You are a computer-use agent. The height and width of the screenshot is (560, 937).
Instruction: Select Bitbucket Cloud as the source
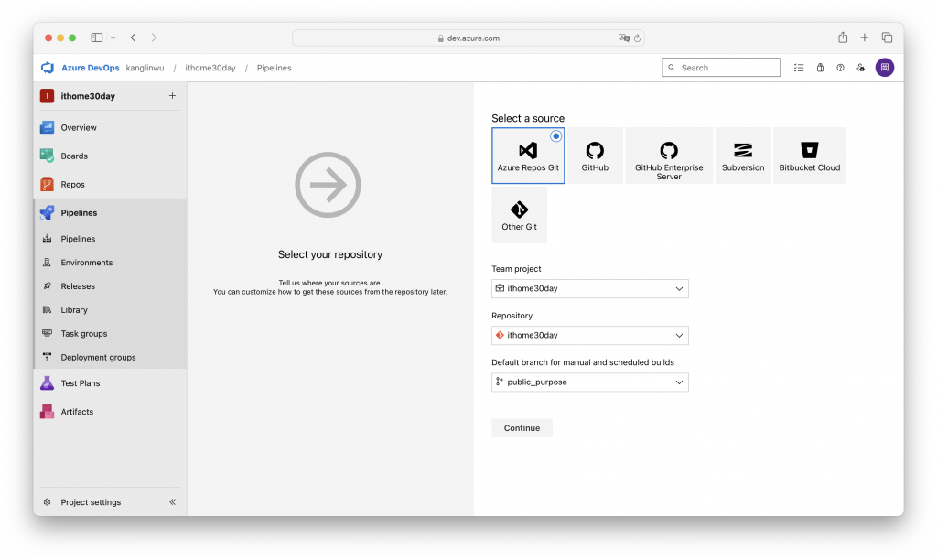810,156
